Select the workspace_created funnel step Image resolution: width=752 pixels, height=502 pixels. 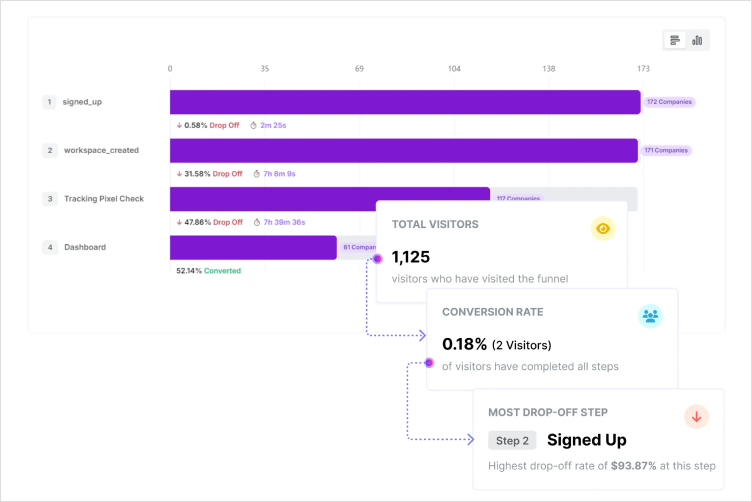[101, 150]
